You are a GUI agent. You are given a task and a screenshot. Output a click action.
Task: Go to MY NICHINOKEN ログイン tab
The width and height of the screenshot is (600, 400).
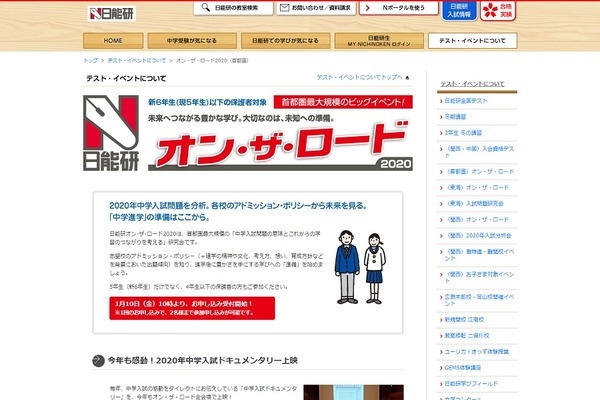(x=378, y=42)
